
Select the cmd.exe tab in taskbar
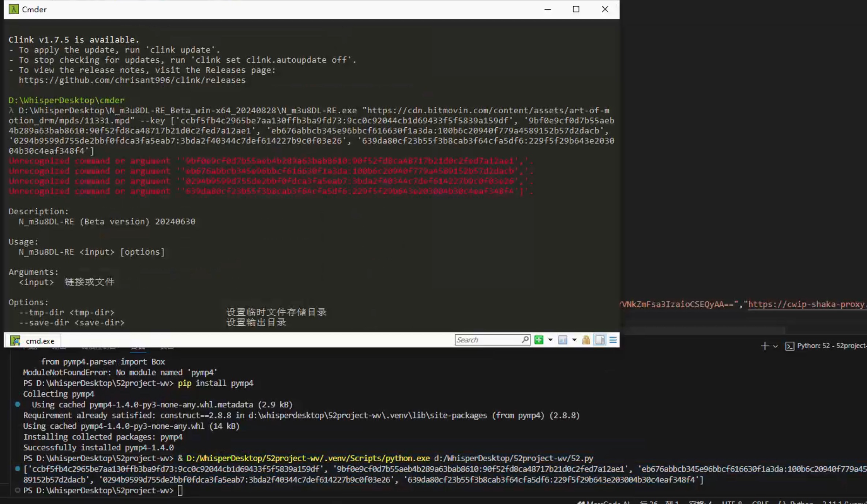click(40, 341)
